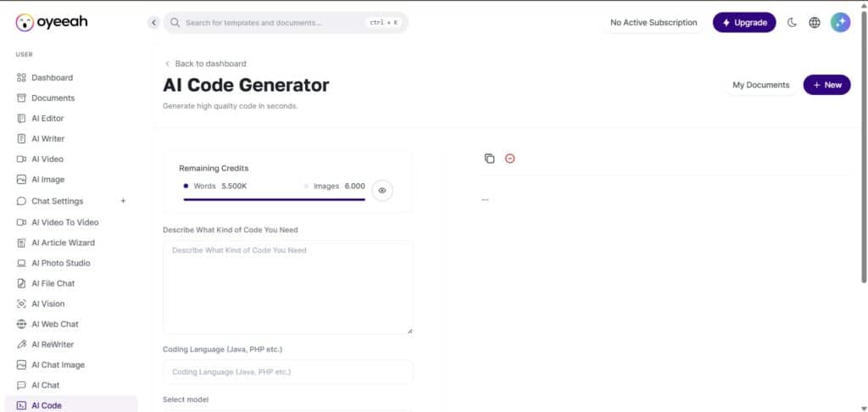Copy generated code output icon
This screenshot has height=412, width=868.
point(489,159)
